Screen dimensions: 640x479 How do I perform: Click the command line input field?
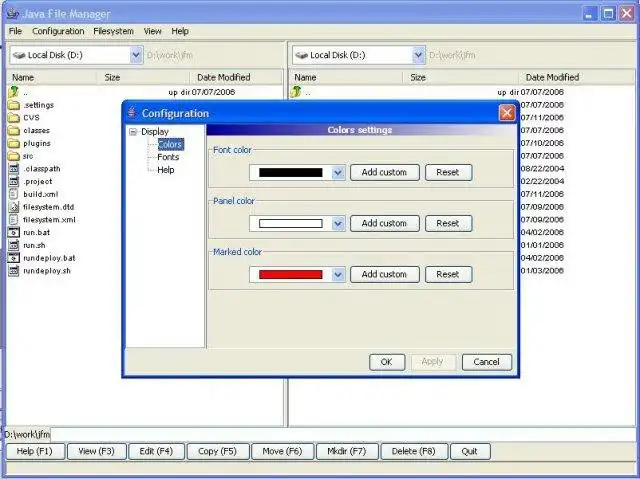[343, 435]
